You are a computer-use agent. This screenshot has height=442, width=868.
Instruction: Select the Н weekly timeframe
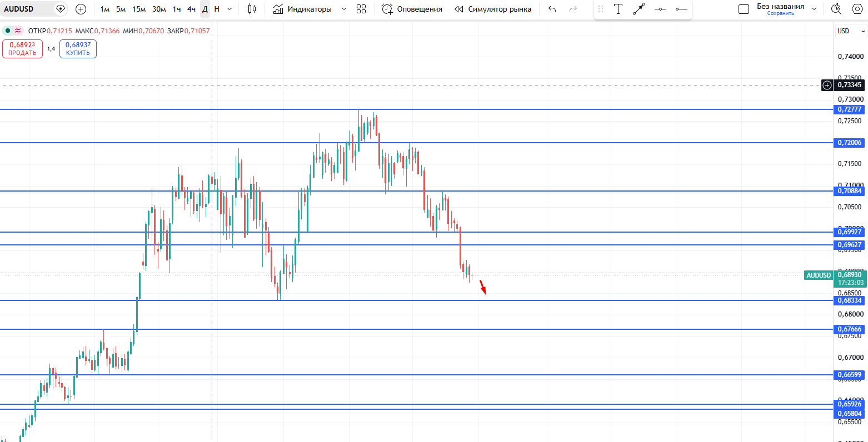(x=217, y=9)
